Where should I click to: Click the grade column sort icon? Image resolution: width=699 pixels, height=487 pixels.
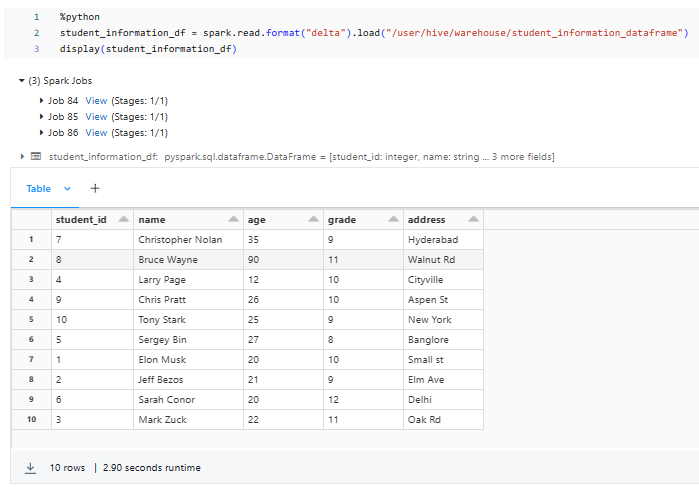coord(393,219)
